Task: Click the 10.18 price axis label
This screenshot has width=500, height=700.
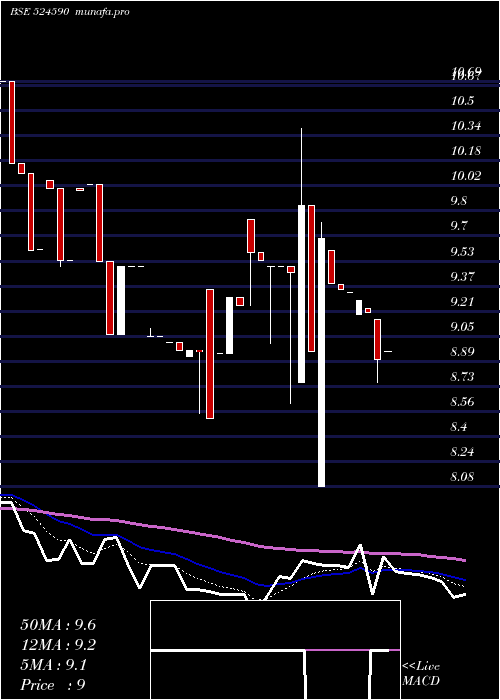Action: click(466, 151)
